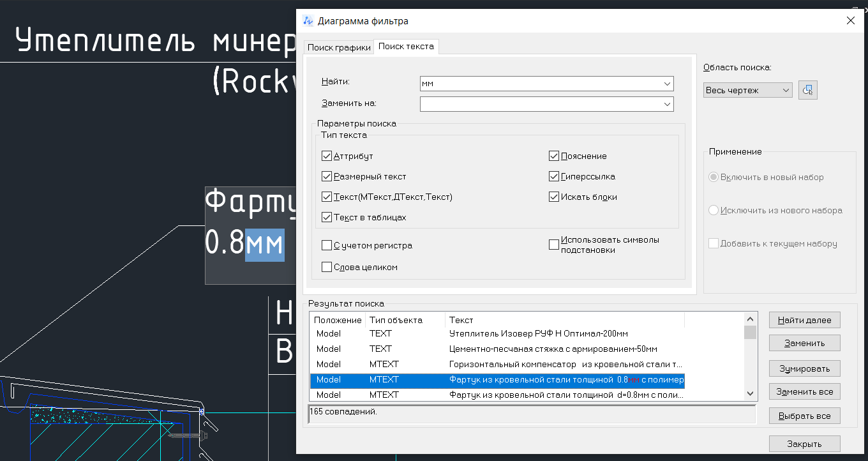The height and width of the screenshot is (461, 868).
Task: Click the Найти input field
Action: [541, 84]
